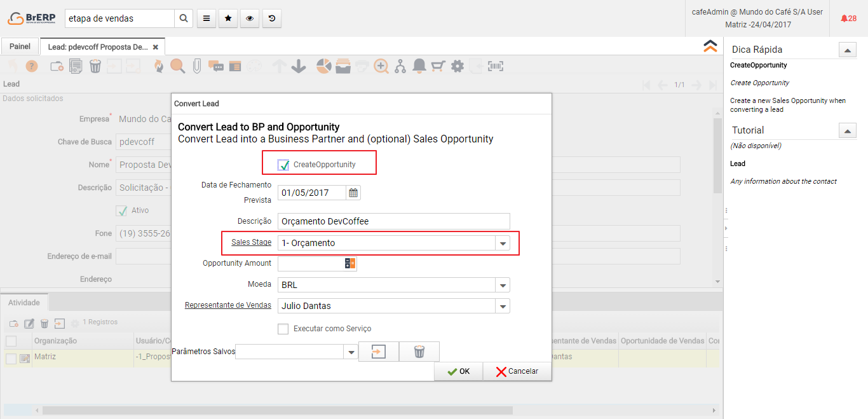Click the save parameters arrow icon button

click(x=379, y=352)
